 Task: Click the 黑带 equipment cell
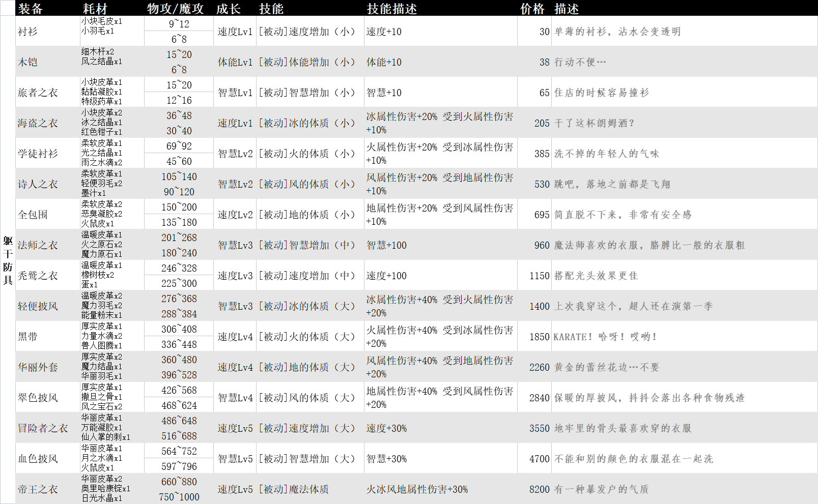(48, 336)
